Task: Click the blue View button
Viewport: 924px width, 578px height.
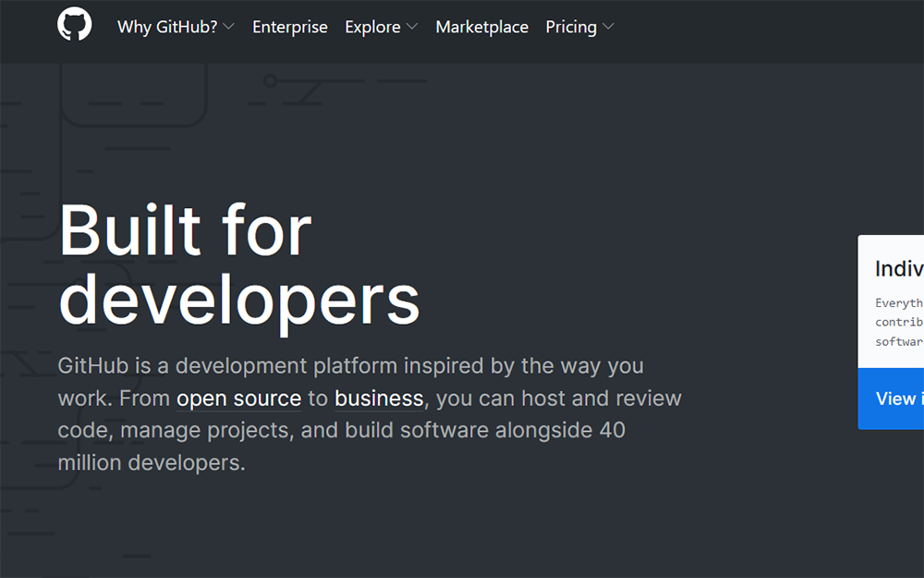Action: click(891, 399)
